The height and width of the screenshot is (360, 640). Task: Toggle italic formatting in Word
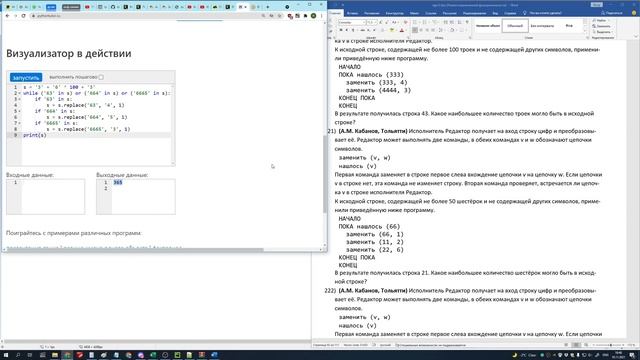click(x=347, y=30)
